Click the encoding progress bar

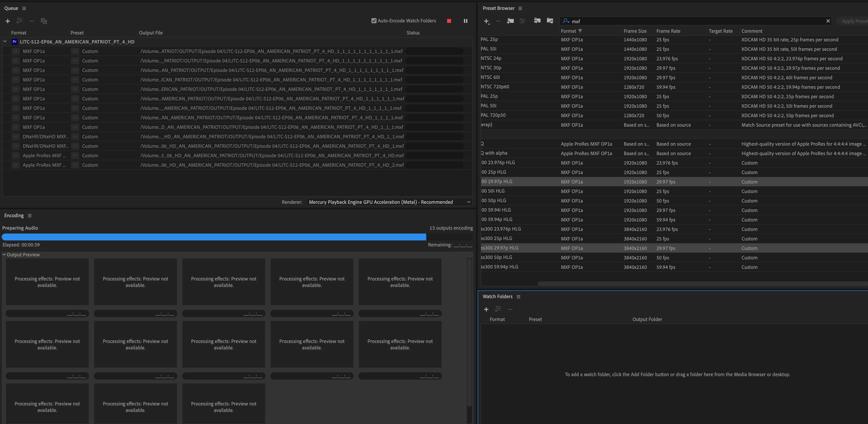tap(214, 237)
